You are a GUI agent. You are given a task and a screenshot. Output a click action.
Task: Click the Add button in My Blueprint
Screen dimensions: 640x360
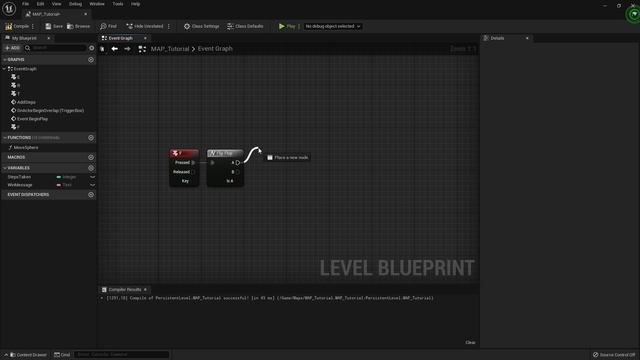click(x=12, y=48)
